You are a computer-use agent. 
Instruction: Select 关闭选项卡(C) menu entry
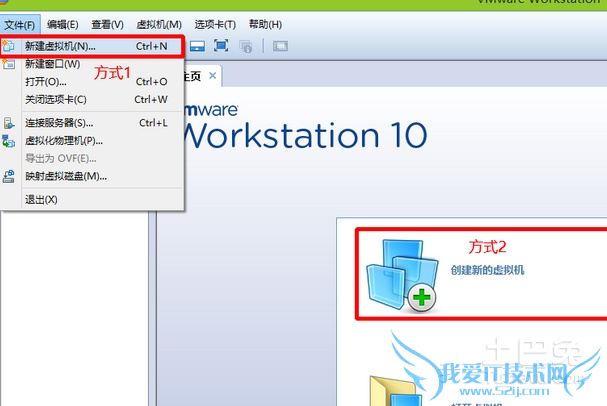(x=92, y=99)
